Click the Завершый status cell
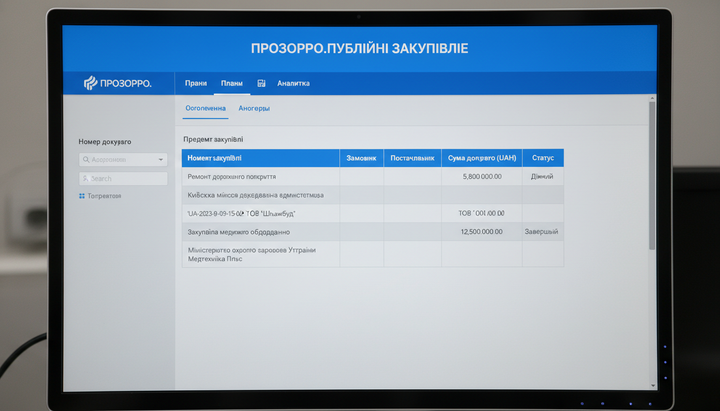The height and width of the screenshot is (411, 720). coord(543,232)
